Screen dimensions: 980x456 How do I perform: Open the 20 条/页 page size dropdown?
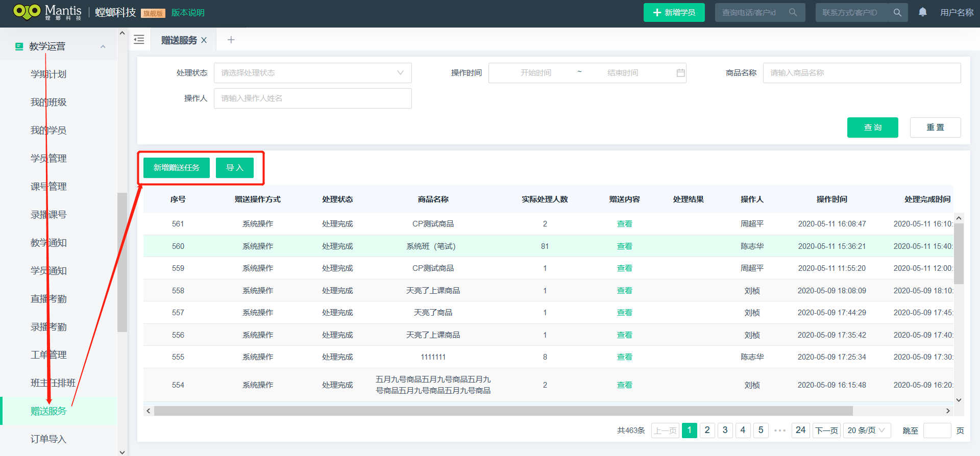pos(867,430)
